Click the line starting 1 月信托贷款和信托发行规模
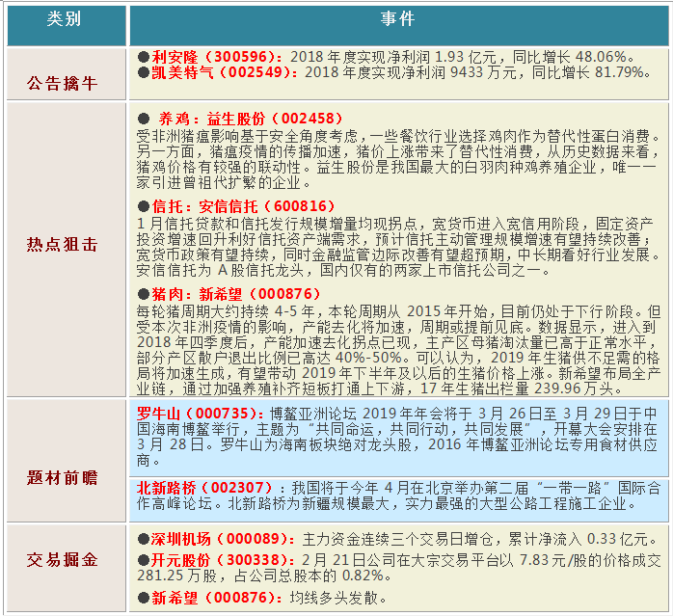The width and height of the screenshot is (673, 616). 395,224
